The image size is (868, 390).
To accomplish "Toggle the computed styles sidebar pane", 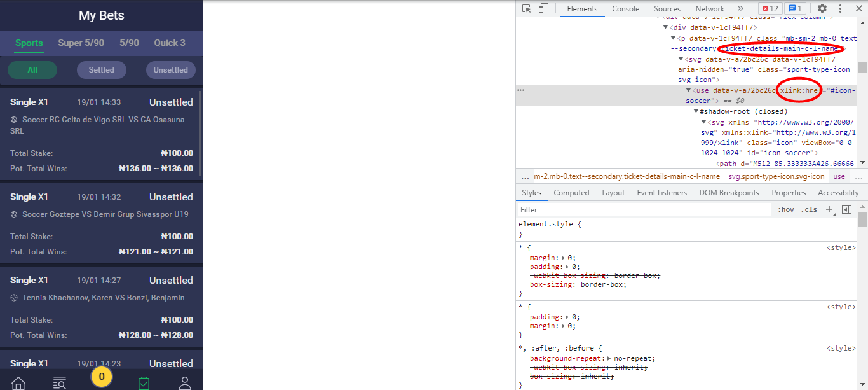I will pyautogui.click(x=846, y=209).
